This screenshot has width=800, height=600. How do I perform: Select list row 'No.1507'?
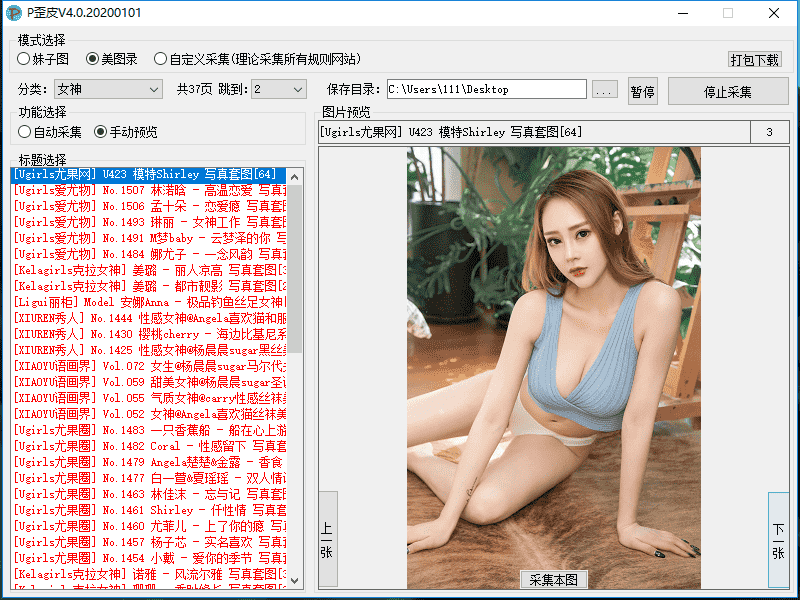pyautogui.click(x=148, y=190)
